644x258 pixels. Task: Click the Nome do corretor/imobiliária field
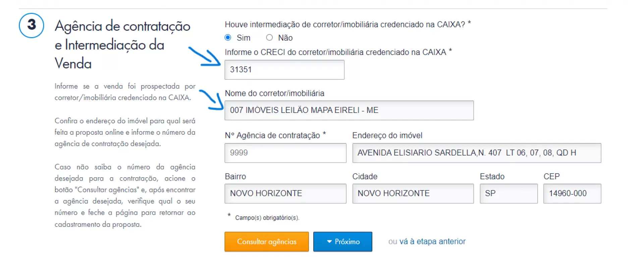(x=349, y=110)
